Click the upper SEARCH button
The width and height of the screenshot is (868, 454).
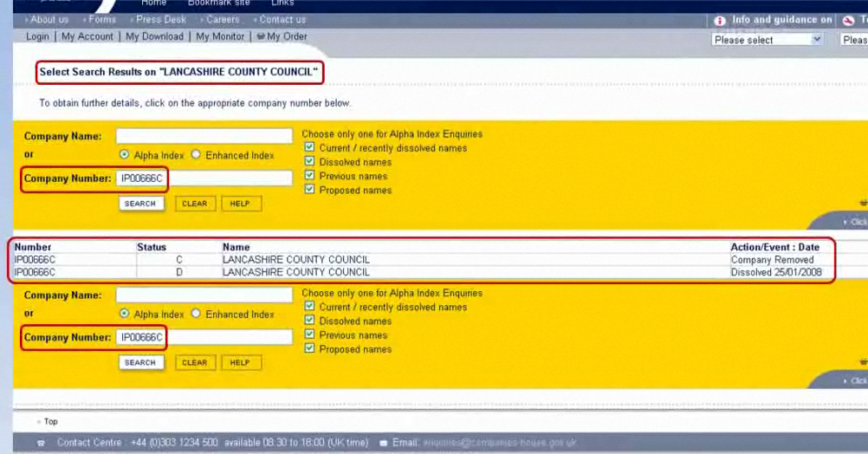click(140, 204)
